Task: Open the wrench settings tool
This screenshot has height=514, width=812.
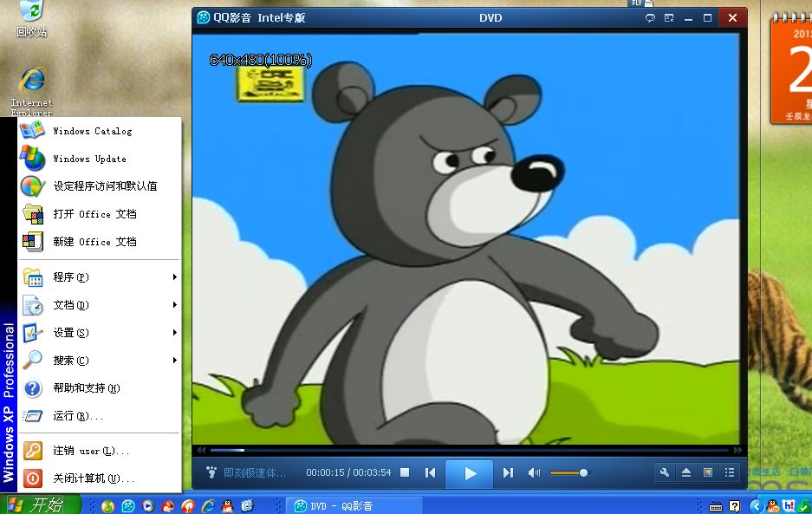Action: pyautogui.click(x=665, y=472)
